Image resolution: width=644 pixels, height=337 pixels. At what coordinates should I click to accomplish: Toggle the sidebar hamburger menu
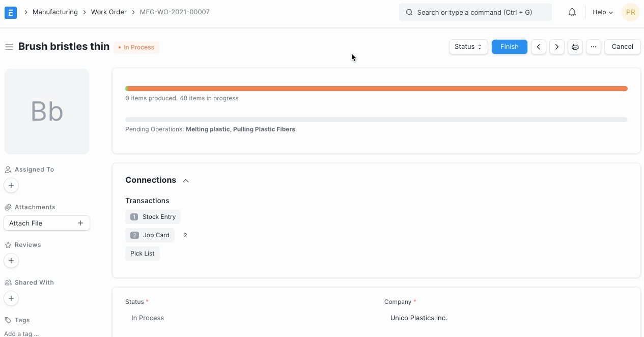point(9,47)
